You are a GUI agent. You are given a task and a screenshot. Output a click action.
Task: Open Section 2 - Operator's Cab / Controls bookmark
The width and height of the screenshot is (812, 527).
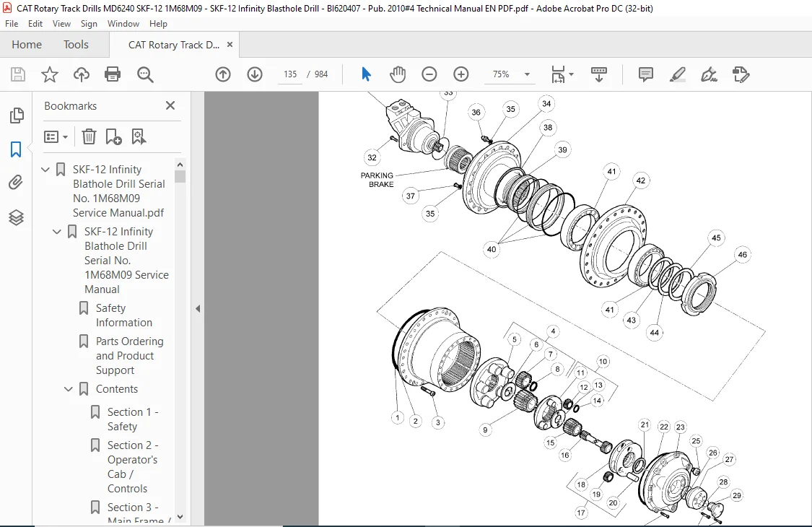point(133,467)
